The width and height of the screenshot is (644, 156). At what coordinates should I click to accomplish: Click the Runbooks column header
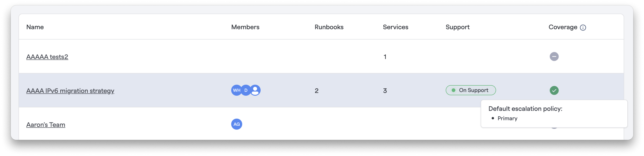point(329,27)
